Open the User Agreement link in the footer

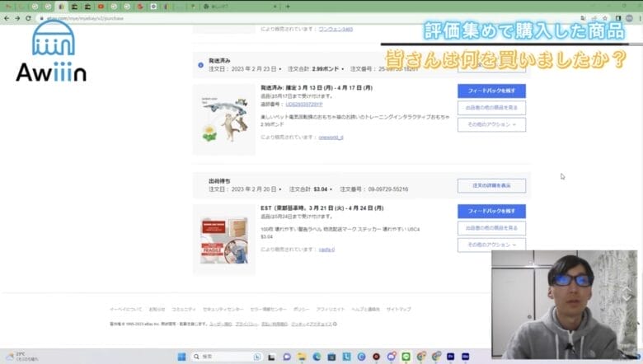click(221, 324)
